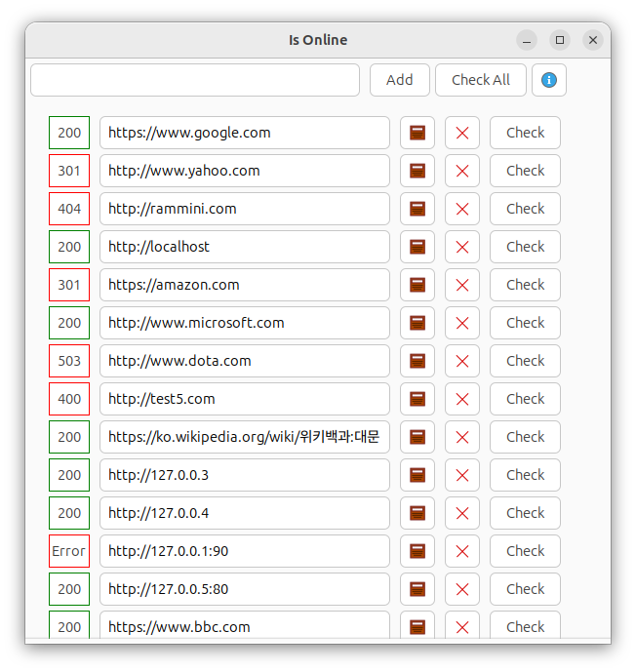The height and width of the screenshot is (672, 636).
Task: Check the amazon.com URL
Action: point(525,285)
